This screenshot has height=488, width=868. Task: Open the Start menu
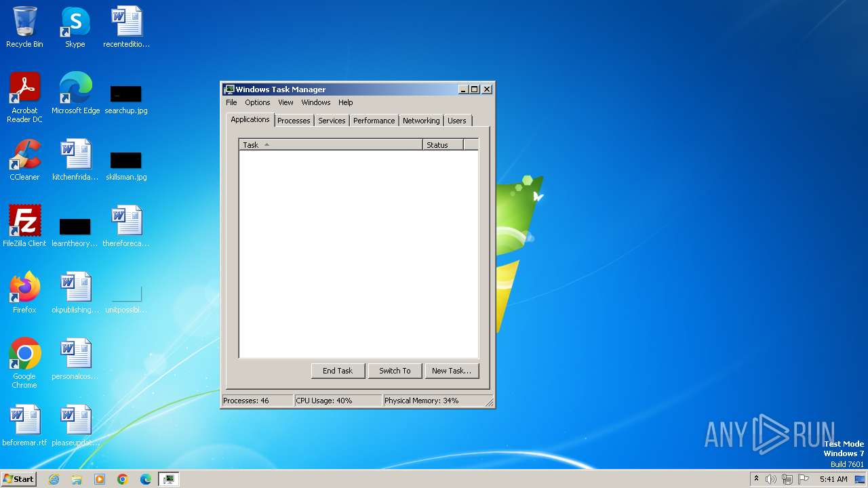18,479
